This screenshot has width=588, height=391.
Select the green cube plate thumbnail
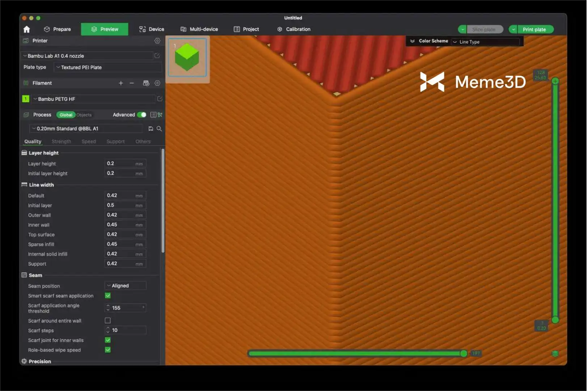[x=187, y=57]
